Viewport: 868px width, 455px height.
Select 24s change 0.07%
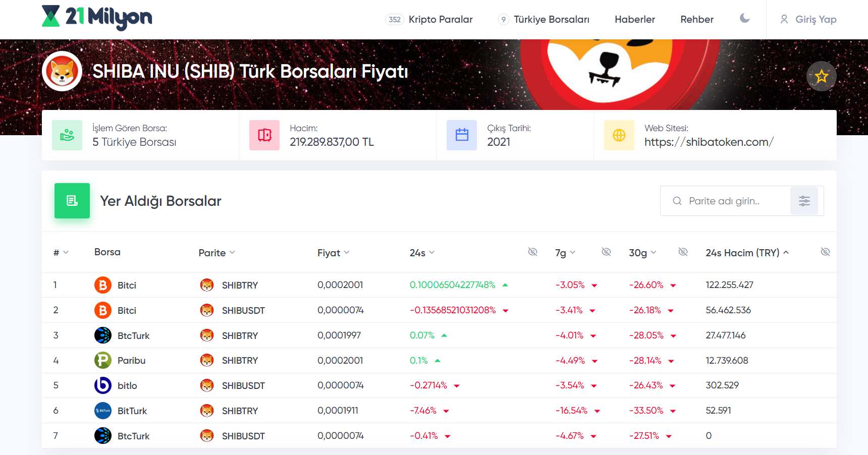pyautogui.click(x=422, y=335)
